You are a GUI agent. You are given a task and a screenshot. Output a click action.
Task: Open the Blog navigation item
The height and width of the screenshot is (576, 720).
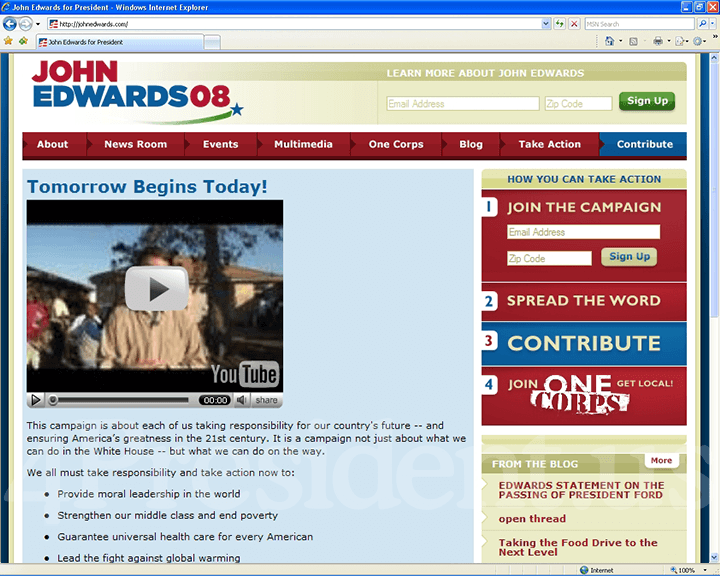point(471,144)
